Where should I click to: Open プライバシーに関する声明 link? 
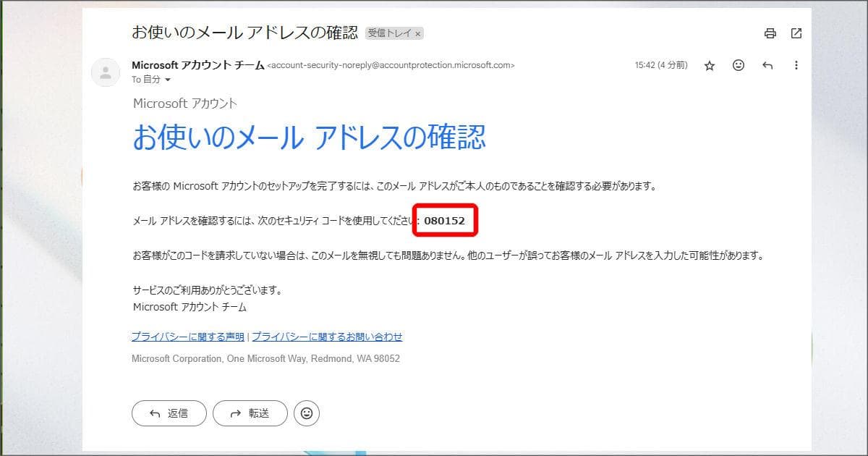tap(188, 337)
